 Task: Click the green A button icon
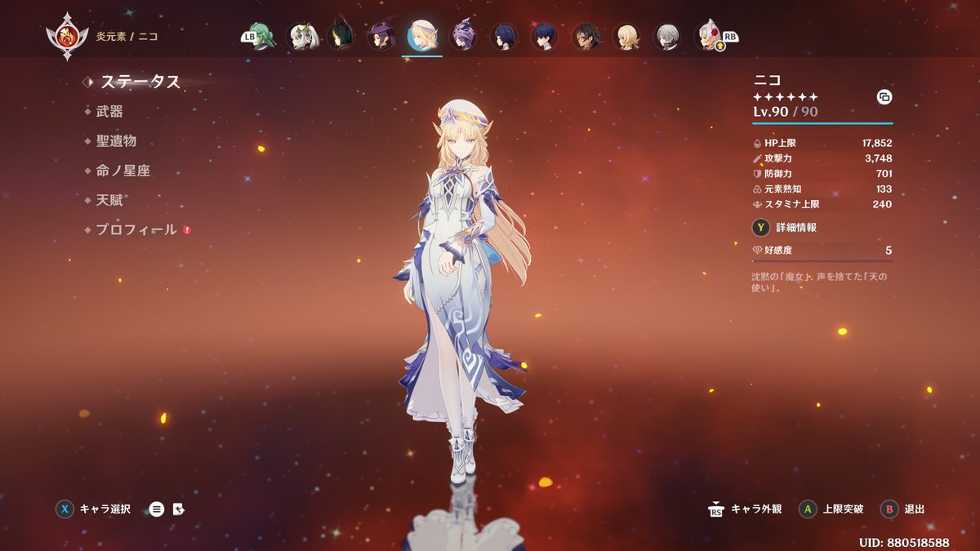[808, 509]
